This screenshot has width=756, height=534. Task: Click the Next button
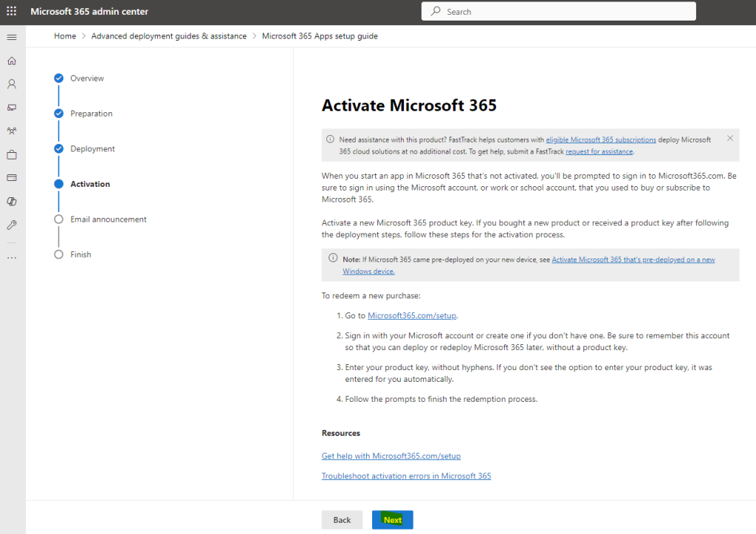coord(393,520)
